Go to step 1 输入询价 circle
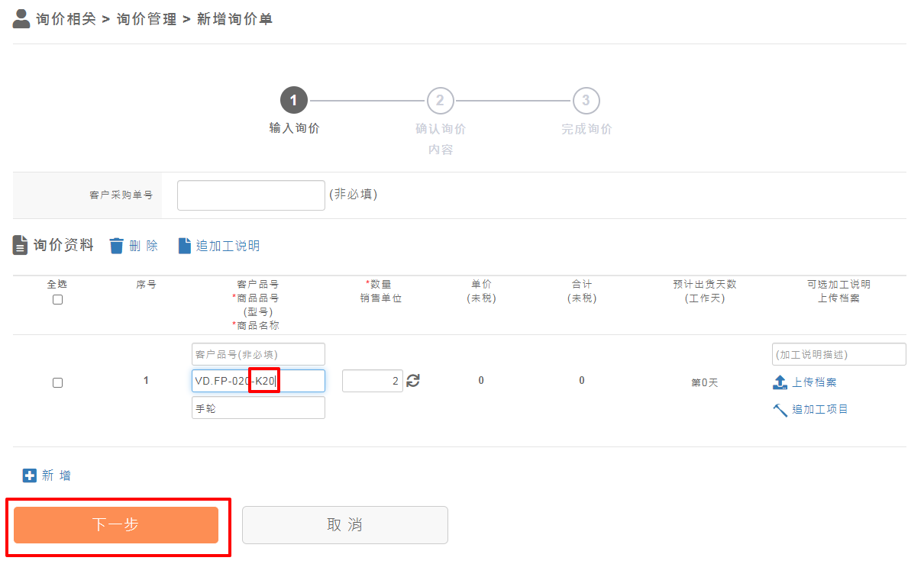The width and height of the screenshot is (924, 564). coord(294,101)
